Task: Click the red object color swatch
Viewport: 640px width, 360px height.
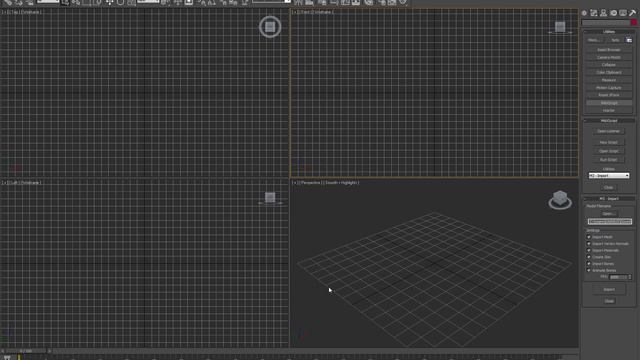Action: pos(634,23)
